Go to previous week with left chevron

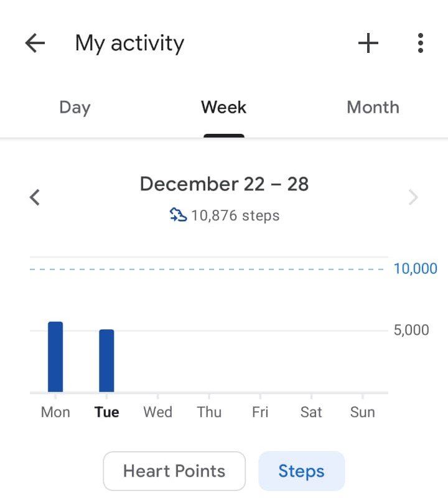(x=35, y=198)
